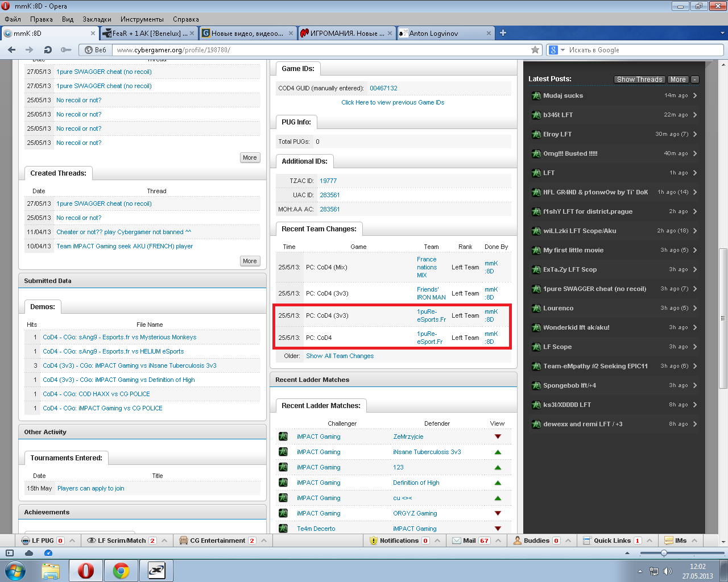Click the Opera taskbar icon
This screenshot has width=728, height=582.
pos(86,571)
